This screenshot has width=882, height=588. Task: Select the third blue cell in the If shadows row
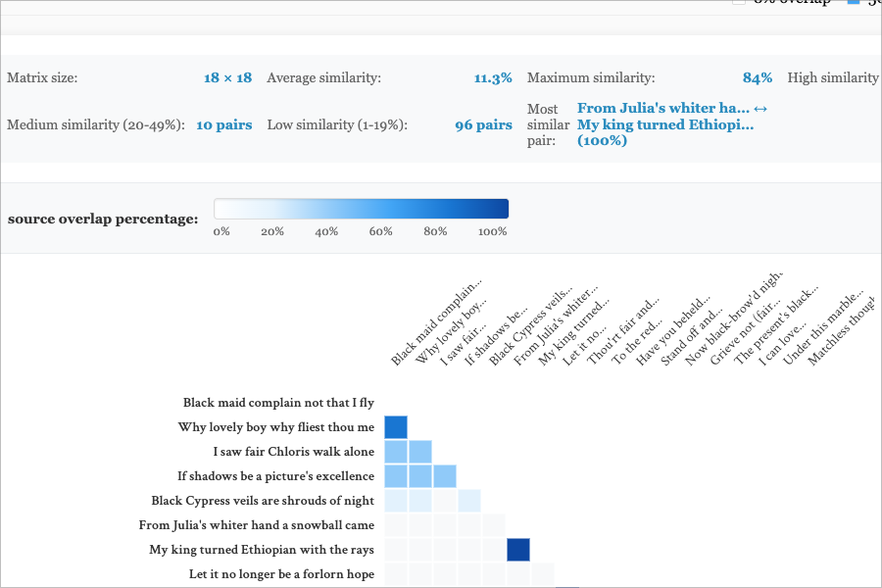tap(444, 476)
